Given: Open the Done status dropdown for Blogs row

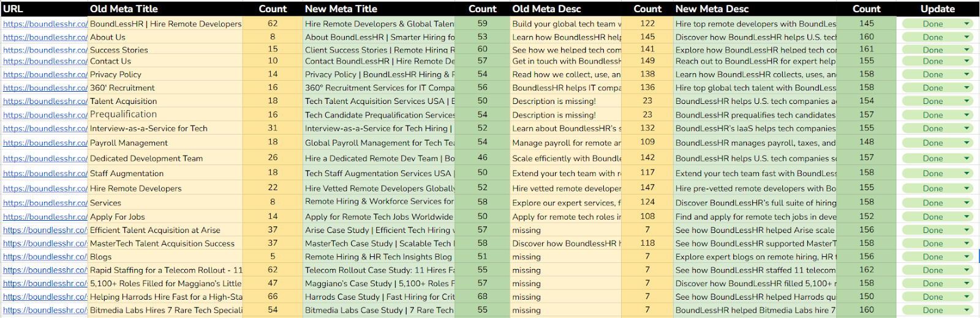Looking at the screenshot, I should click(967, 257).
